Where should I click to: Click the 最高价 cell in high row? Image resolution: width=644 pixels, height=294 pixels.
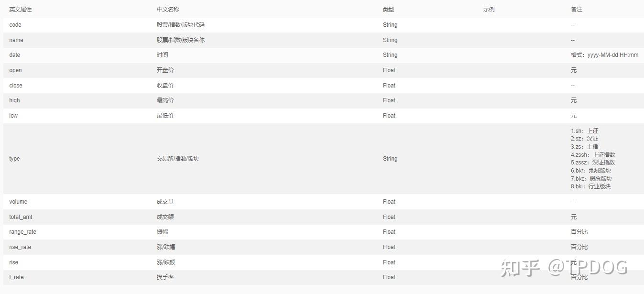pyautogui.click(x=165, y=100)
